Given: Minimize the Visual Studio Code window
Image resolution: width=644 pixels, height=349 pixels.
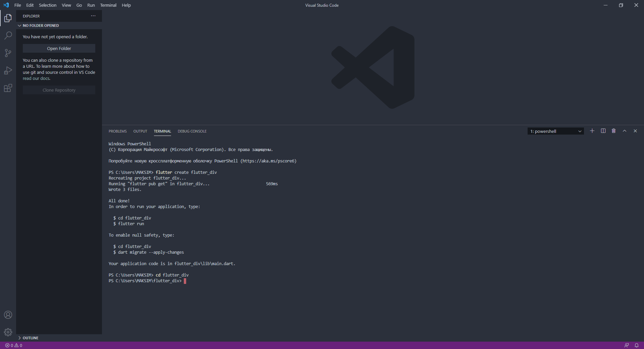Looking at the screenshot, I should (605, 5).
